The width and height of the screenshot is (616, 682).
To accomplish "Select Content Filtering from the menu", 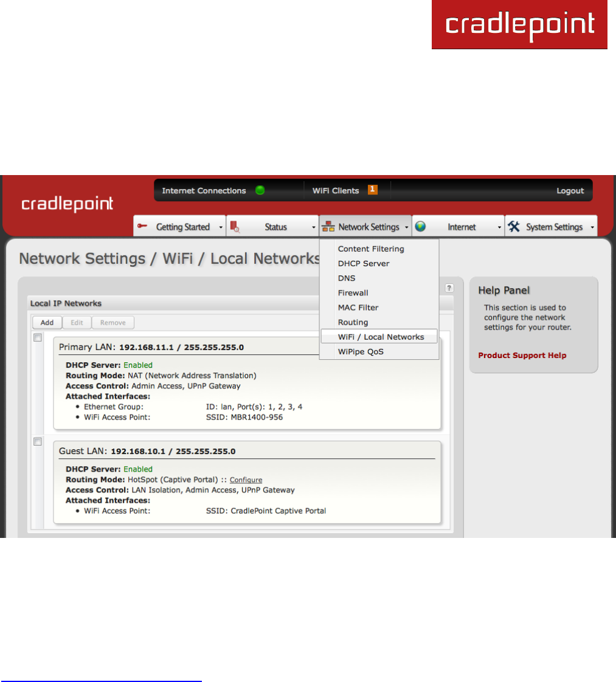I will (379, 249).
